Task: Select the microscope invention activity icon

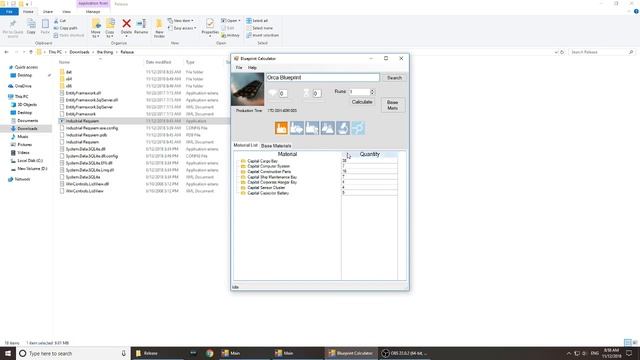Action: pyautogui.click(x=343, y=128)
